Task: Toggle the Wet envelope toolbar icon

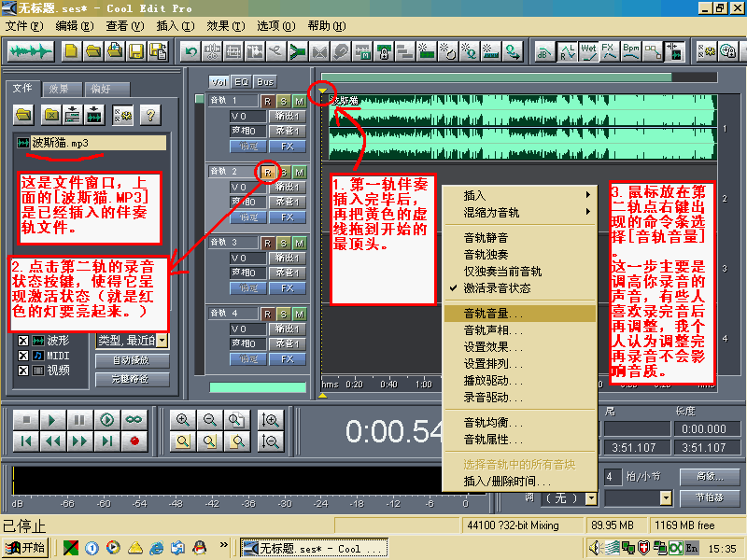Action: tap(588, 51)
